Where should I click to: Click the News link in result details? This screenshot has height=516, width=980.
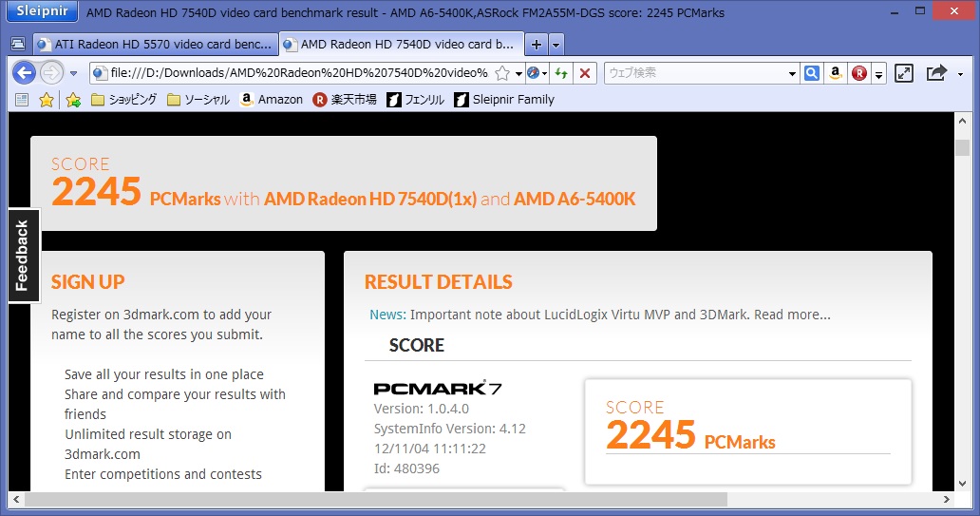(387, 315)
